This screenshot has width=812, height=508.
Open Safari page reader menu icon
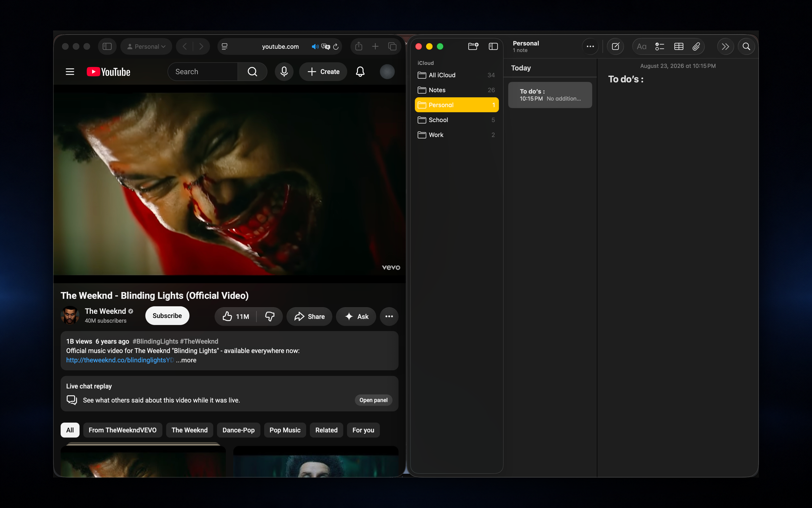coord(224,46)
